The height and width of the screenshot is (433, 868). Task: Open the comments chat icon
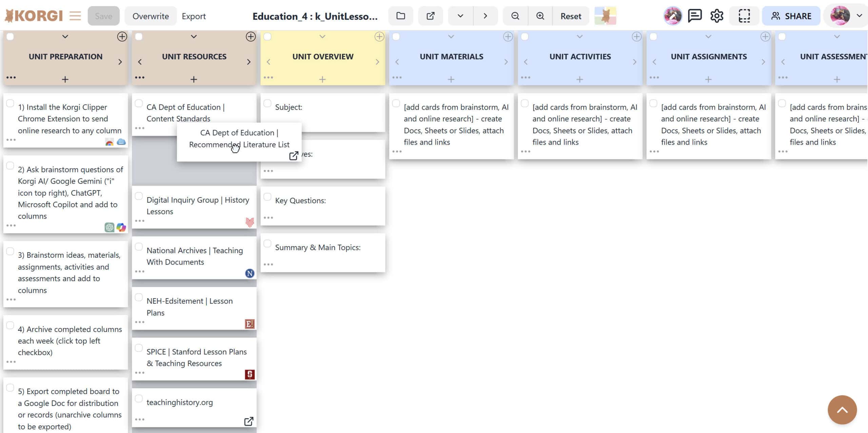click(695, 16)
